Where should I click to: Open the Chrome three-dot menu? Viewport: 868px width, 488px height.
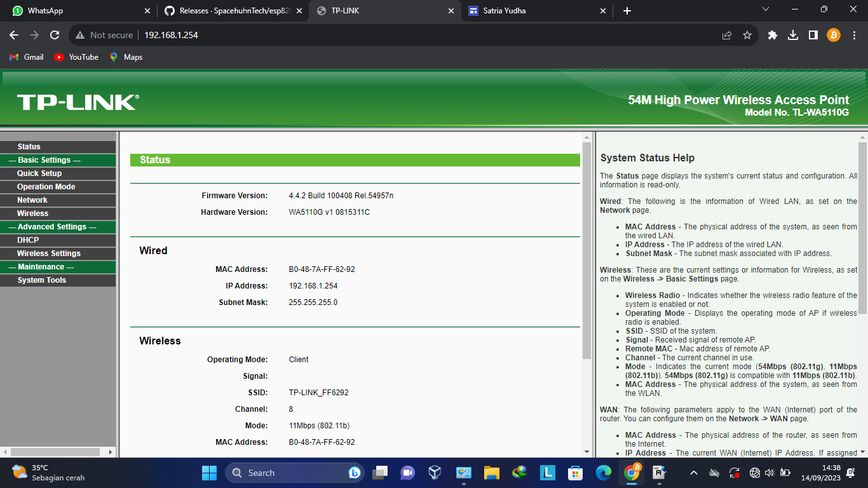pos(854,36)
